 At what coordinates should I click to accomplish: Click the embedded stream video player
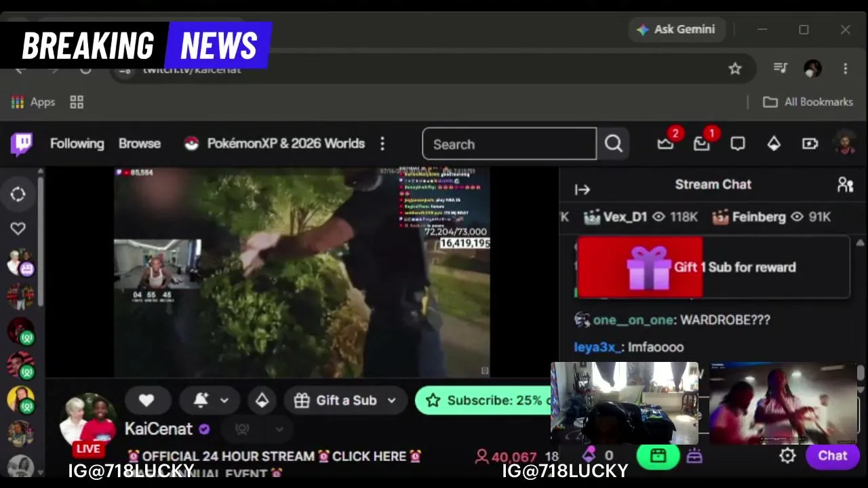point(302,272)
